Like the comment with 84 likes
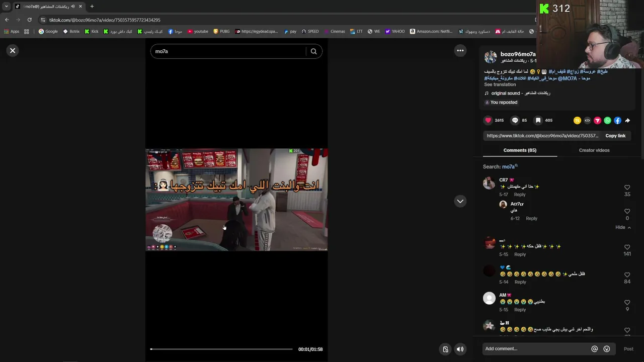The image size is (644, 362). 627,275
